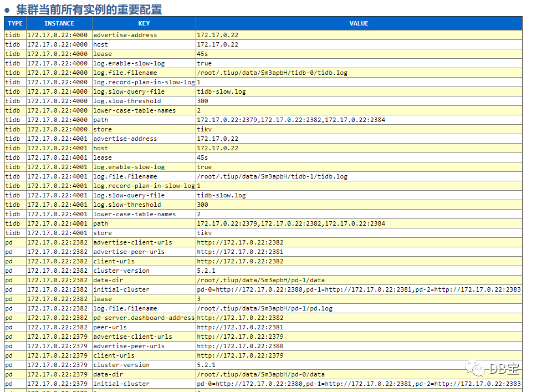537x392 pixels.
Task: Click the TYPE column header
Action: 15,23
